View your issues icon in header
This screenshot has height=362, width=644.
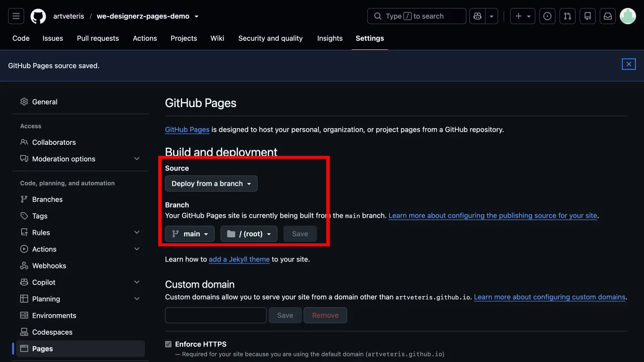pyautogui.click(x=547, y=16)
